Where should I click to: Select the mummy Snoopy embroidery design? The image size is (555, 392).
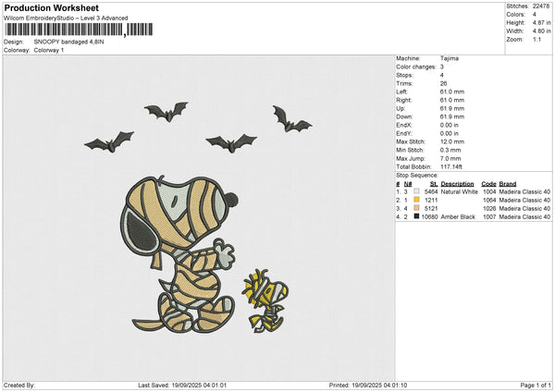tap(181, 254)
